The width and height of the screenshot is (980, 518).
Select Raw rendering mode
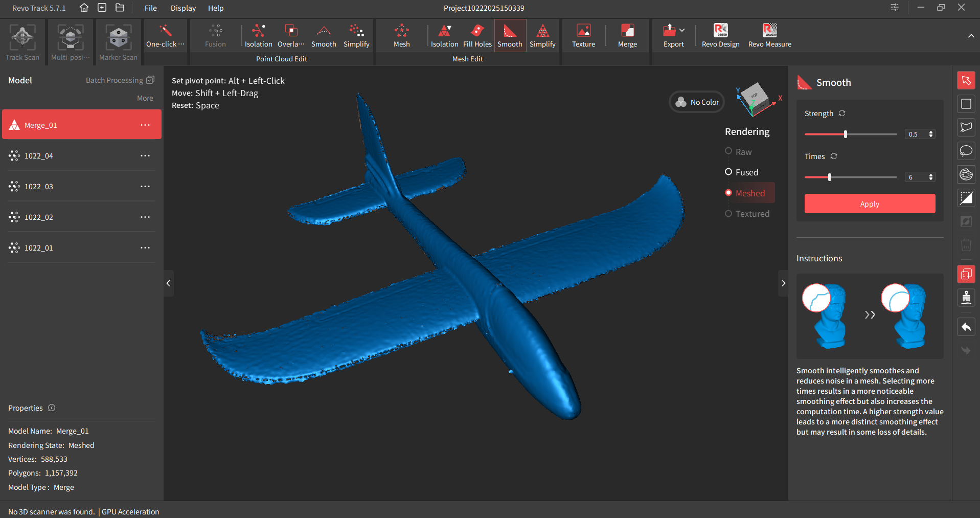729,151
